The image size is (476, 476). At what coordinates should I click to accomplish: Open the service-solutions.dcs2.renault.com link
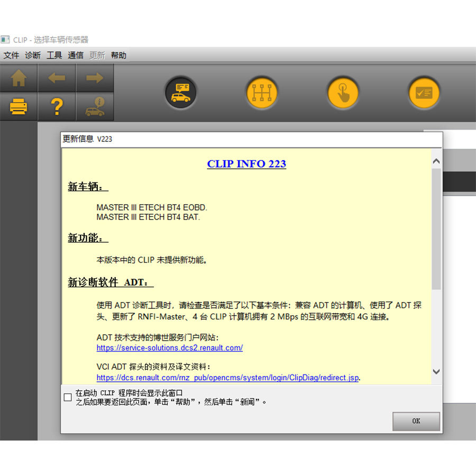click(x=169, y=348)
